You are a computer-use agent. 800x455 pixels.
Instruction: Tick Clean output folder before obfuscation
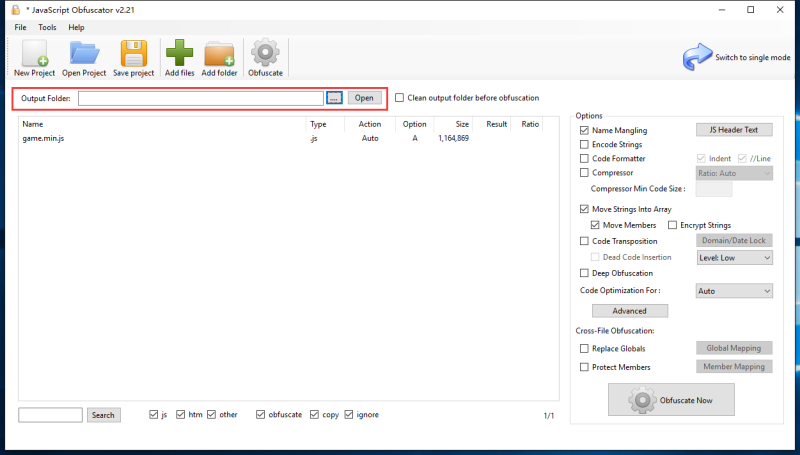coord(400,98)
